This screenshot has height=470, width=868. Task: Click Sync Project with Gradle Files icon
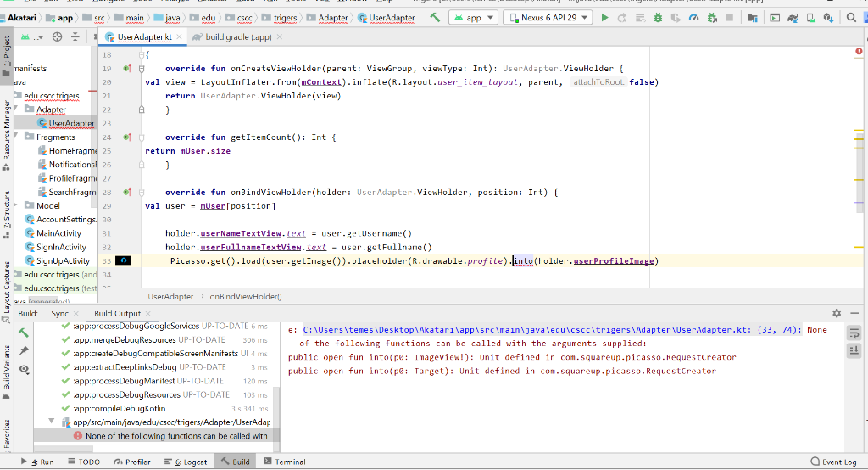tap(793, 18)
